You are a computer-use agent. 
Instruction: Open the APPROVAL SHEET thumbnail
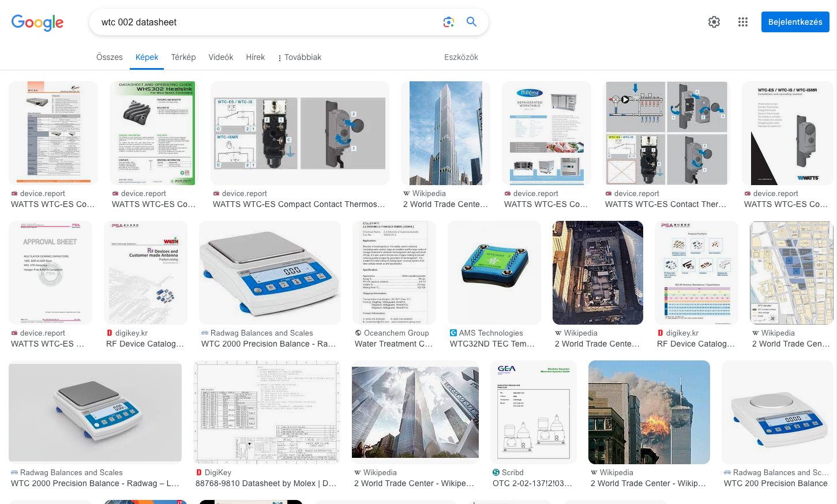pyautogui.click(x=50, y=273)
